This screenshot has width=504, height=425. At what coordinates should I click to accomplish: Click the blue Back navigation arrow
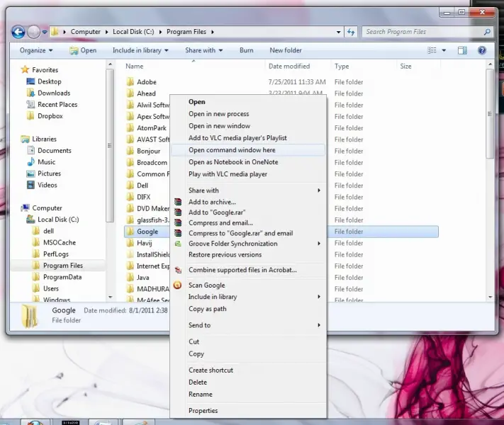tap(18, 32)
